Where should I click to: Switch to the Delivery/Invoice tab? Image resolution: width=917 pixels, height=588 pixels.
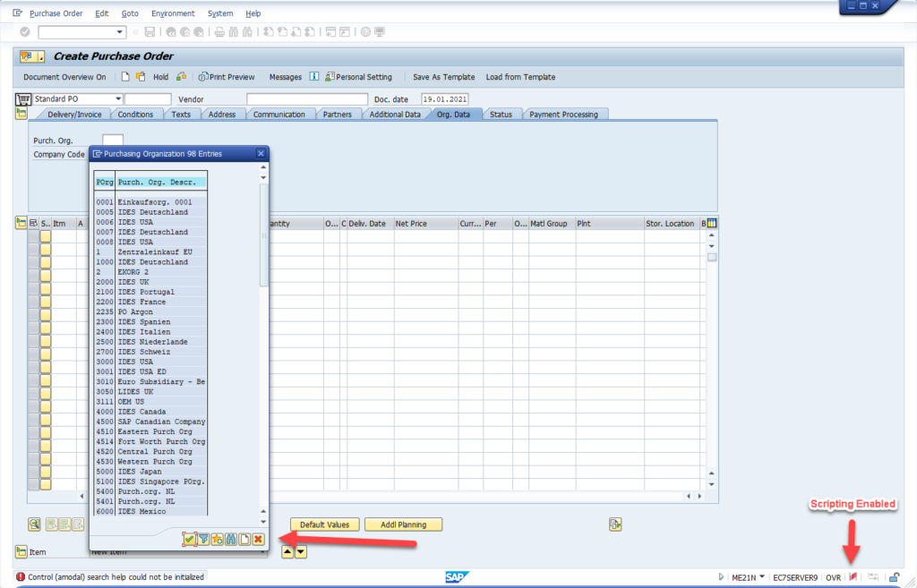pos(74,115)
